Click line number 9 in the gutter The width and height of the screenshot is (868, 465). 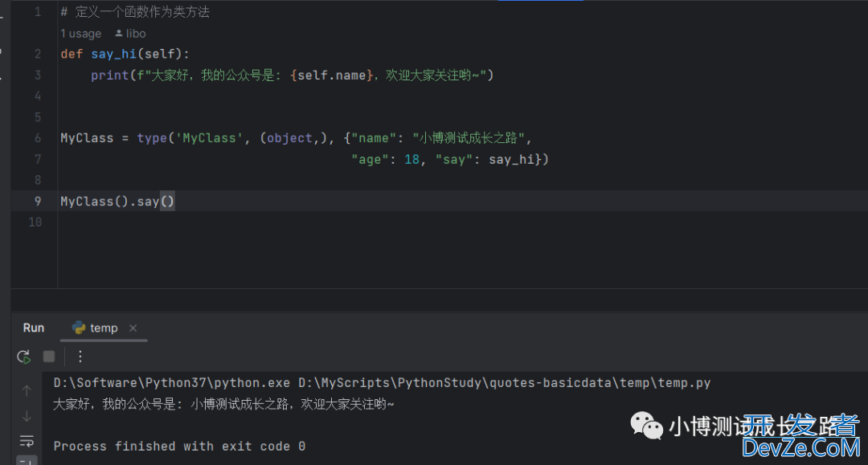[x=38, y=202]
